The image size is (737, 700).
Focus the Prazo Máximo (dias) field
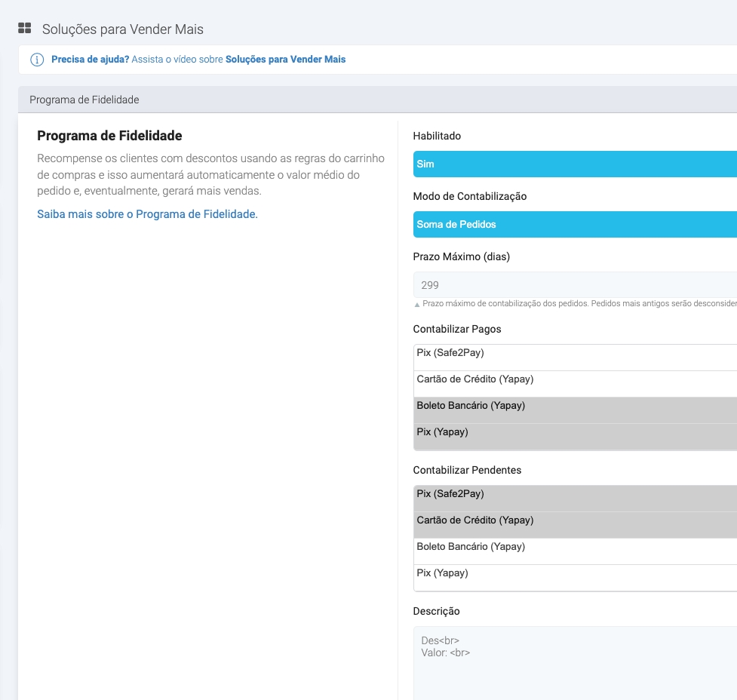[575, 285]
